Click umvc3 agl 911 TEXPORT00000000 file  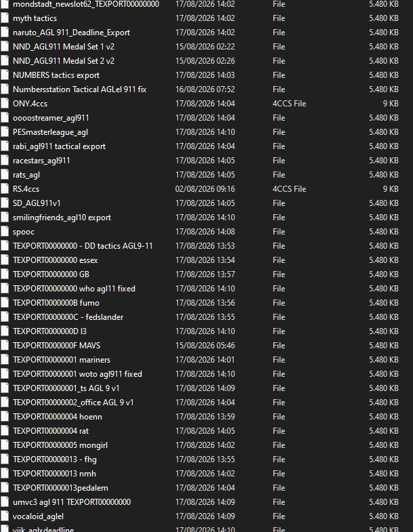[72, 502]
